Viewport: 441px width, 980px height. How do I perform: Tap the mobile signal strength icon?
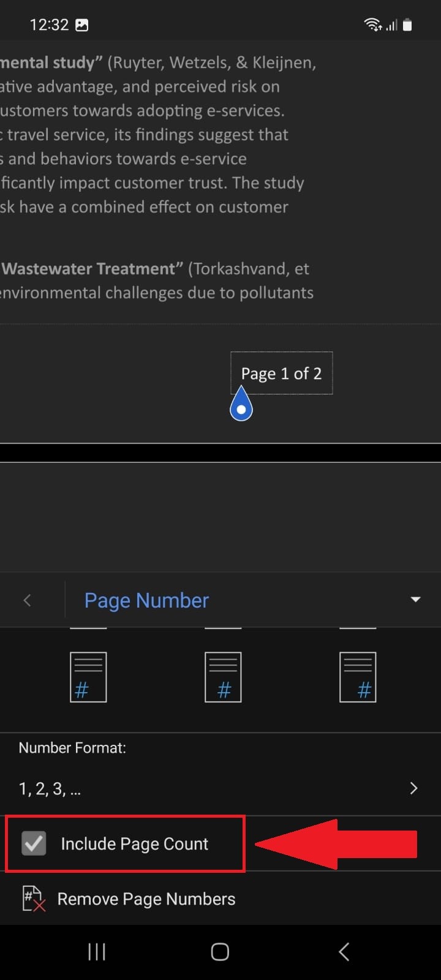click(391, 24)
